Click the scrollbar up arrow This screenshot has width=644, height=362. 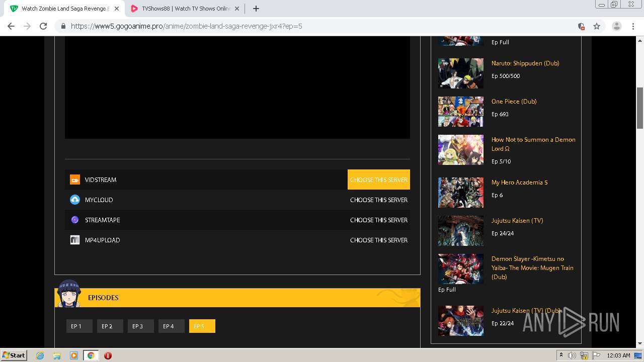point(640,40)
